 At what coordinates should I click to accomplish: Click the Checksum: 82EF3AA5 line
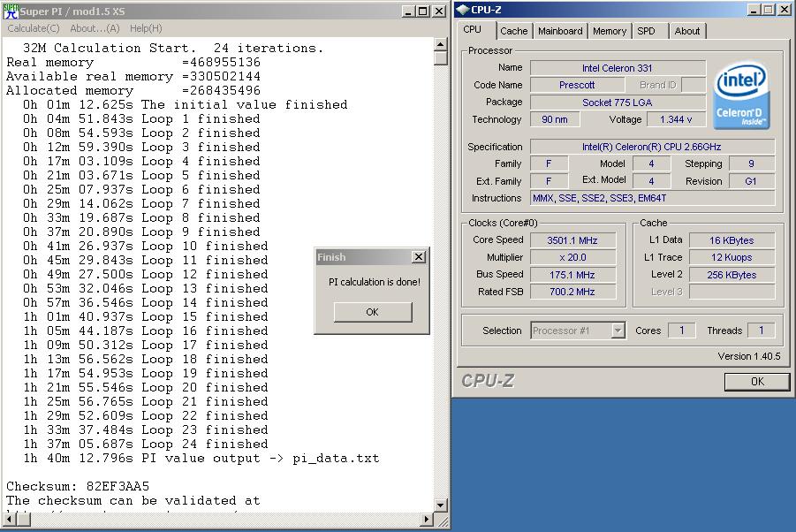pos(78,486)
